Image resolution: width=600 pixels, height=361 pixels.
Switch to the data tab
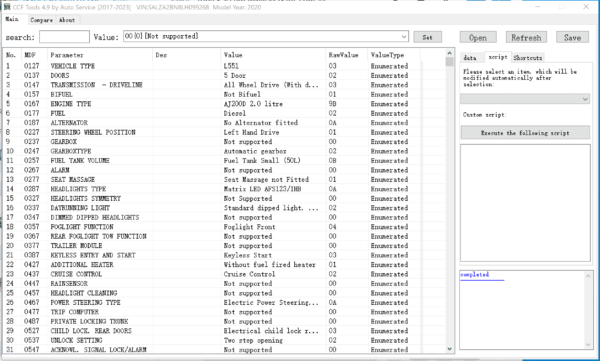point(471,58)
